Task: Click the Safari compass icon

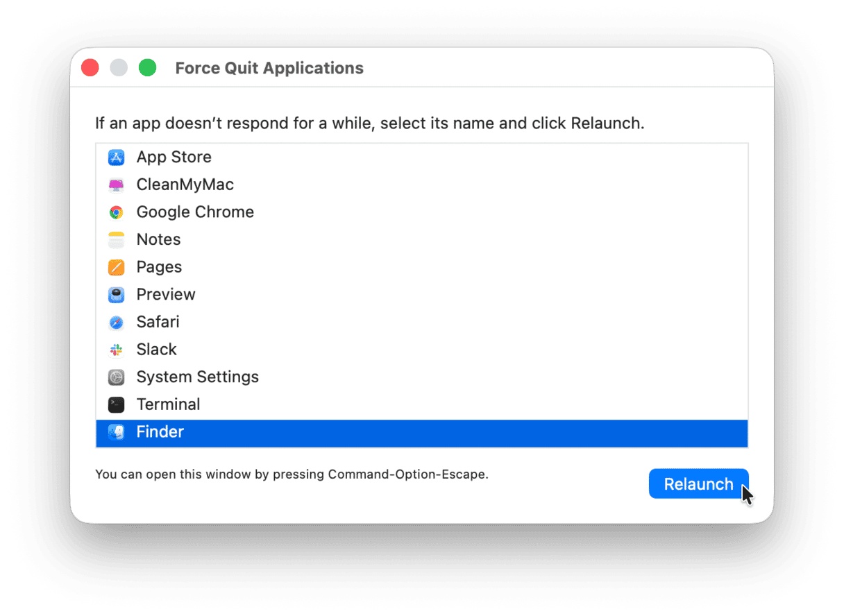Action: coord(116,323)
